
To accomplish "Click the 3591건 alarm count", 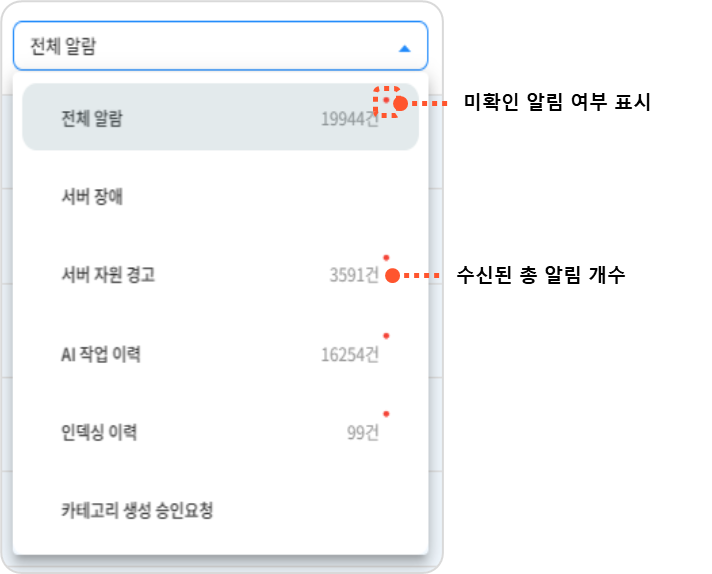I will (354, 275).
